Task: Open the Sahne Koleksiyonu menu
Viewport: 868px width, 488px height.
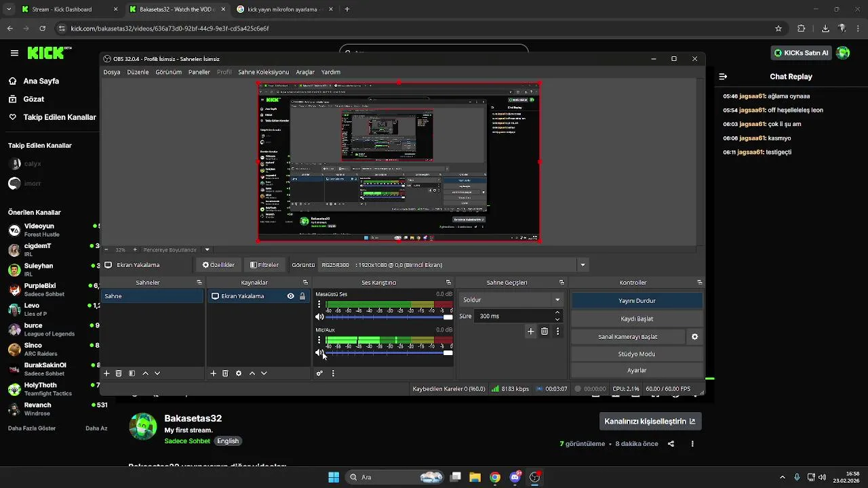Action: point(263,72)
